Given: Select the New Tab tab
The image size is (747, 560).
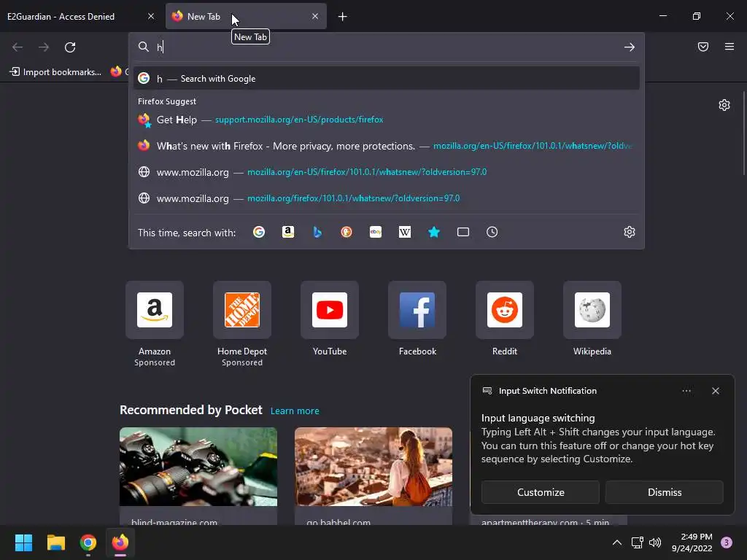Looking at the screenshot, I should pos(246,16).
